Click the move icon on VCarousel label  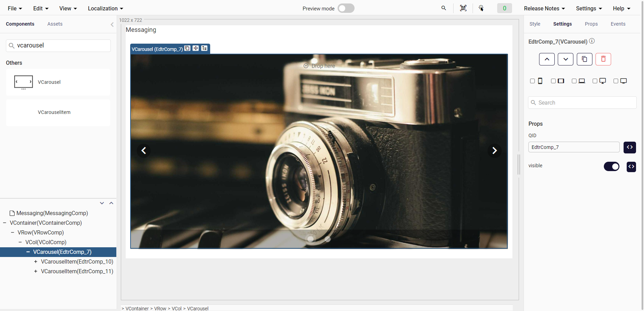coord(196,48)
